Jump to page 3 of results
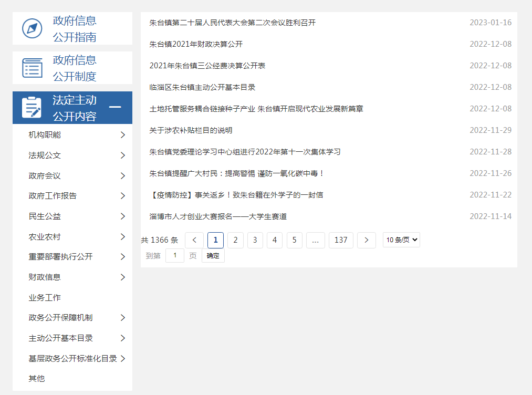 pyautogui.click(x=255, y=240)
